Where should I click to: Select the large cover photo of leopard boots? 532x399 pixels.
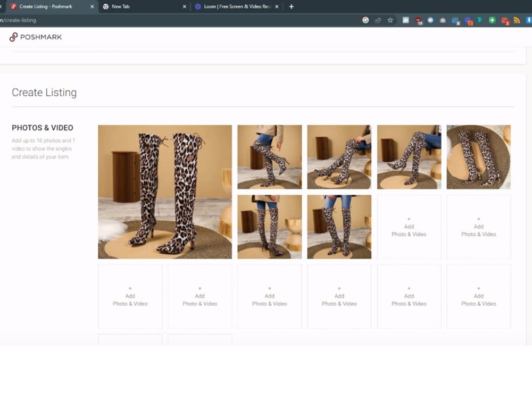165,192
